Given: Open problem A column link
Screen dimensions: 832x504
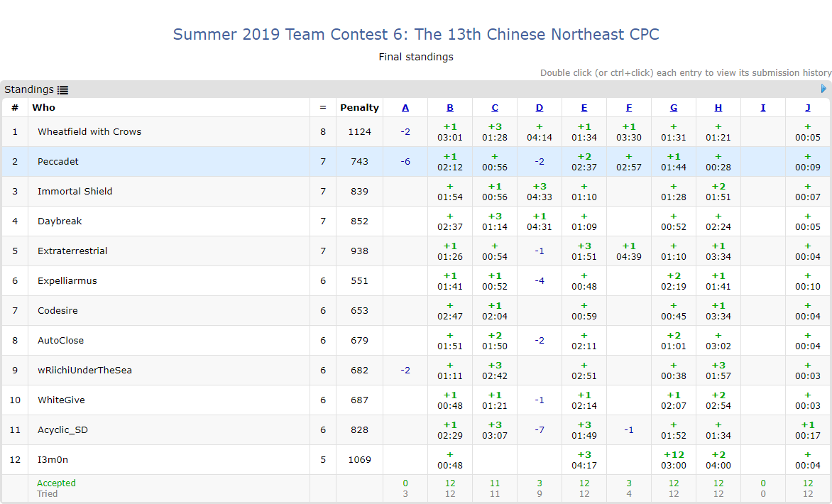Looking at the screenshot, I should click(405, 108).
